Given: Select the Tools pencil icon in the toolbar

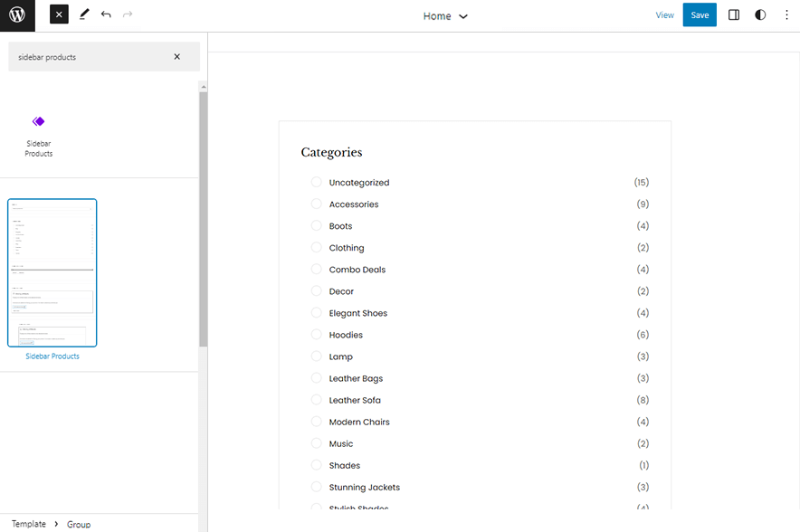Looking at the screenshot, I should click(83, 14).
